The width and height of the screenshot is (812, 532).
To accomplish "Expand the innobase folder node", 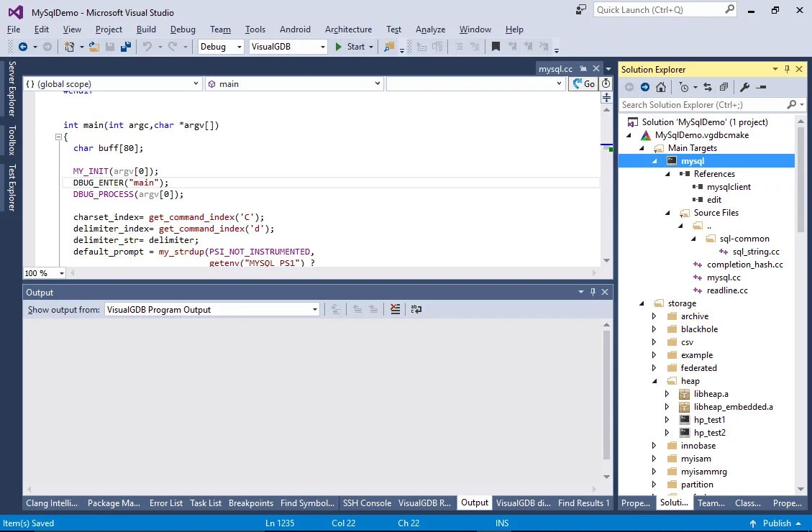I will coord(654,446).
